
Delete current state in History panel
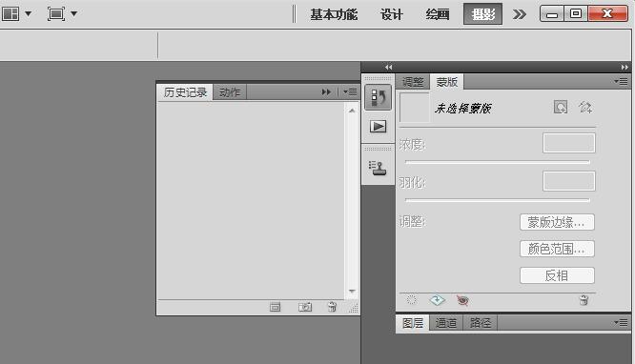tap(332, 308)
